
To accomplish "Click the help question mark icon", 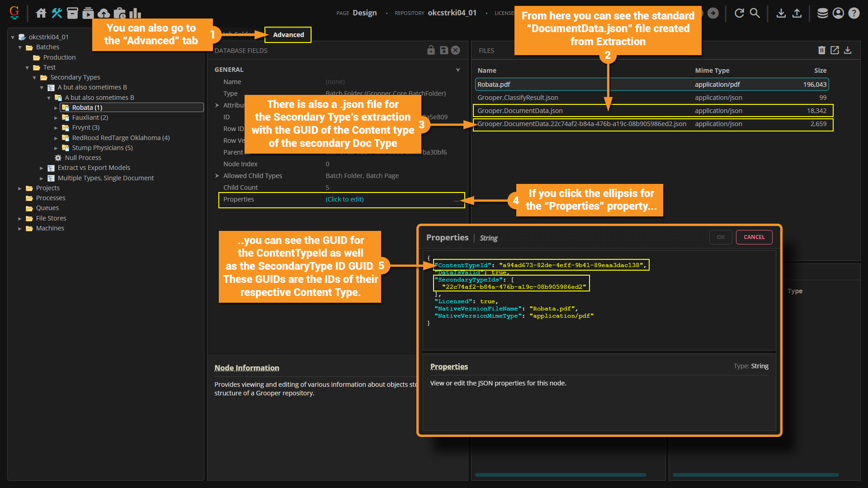I will [854, 13].
